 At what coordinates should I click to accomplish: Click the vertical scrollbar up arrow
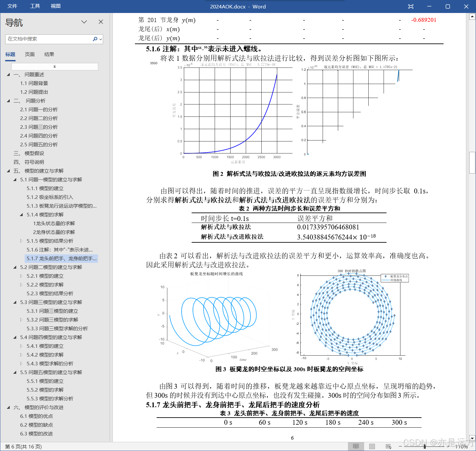tap(472, 17)
